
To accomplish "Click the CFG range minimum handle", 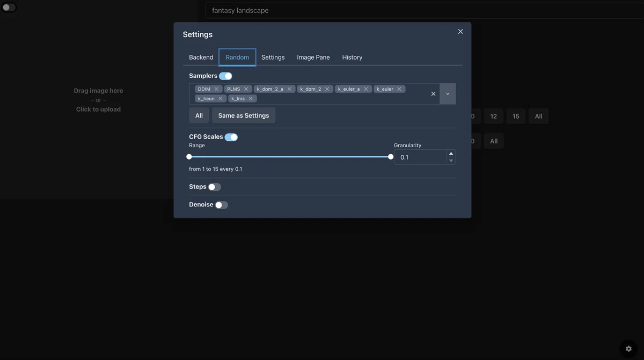I will point(189,157).
